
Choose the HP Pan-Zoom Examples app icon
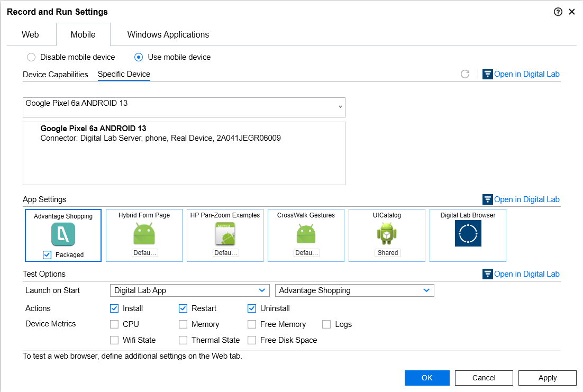(x=225, y=233)
